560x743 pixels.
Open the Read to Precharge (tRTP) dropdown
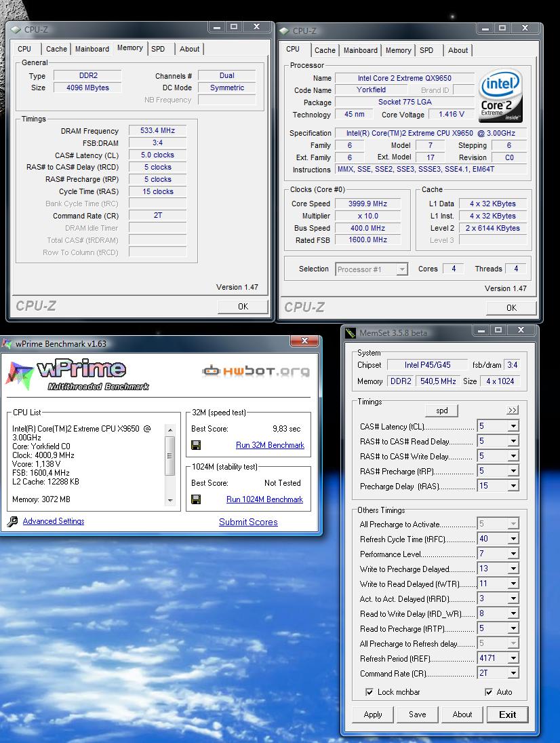coord(513,628)
